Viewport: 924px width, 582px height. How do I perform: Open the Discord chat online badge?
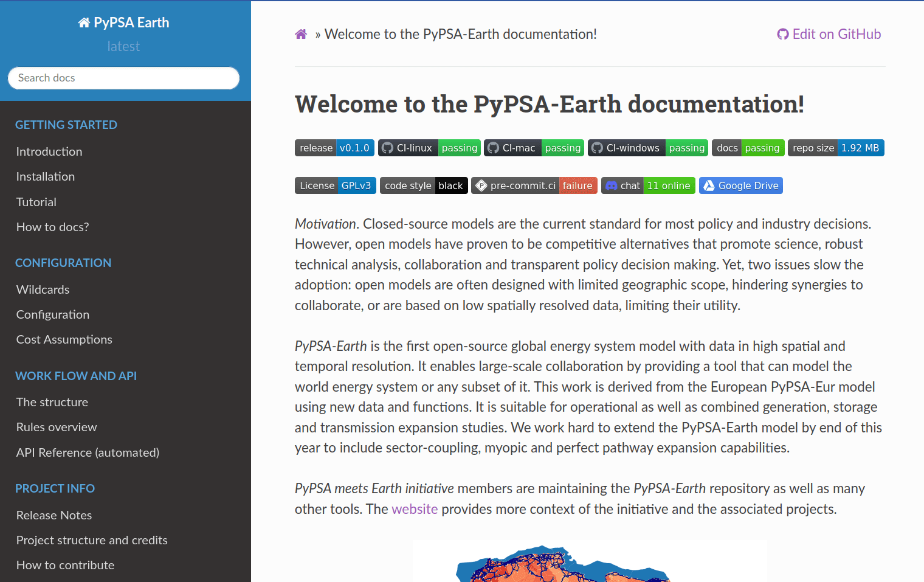click(648, 185)
